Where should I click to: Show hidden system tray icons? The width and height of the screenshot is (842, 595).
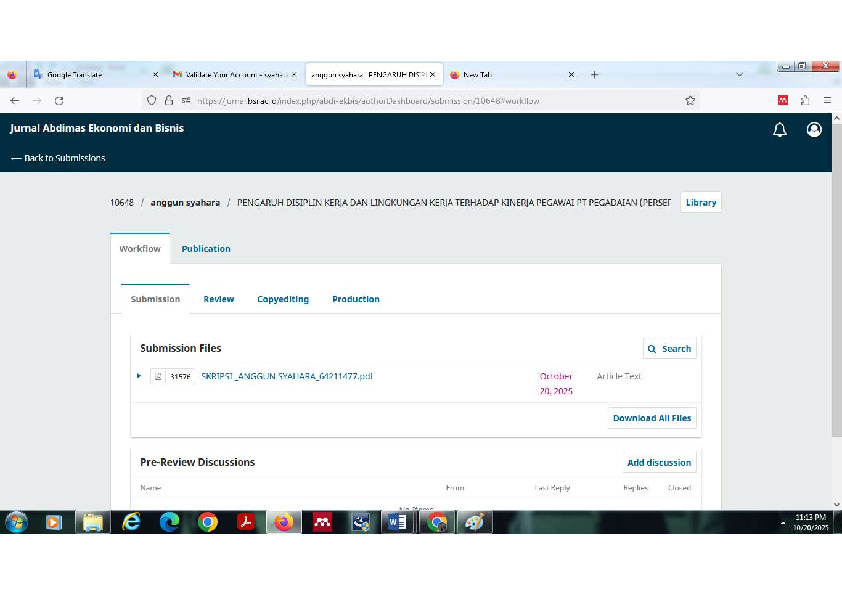tap(783, 523)
